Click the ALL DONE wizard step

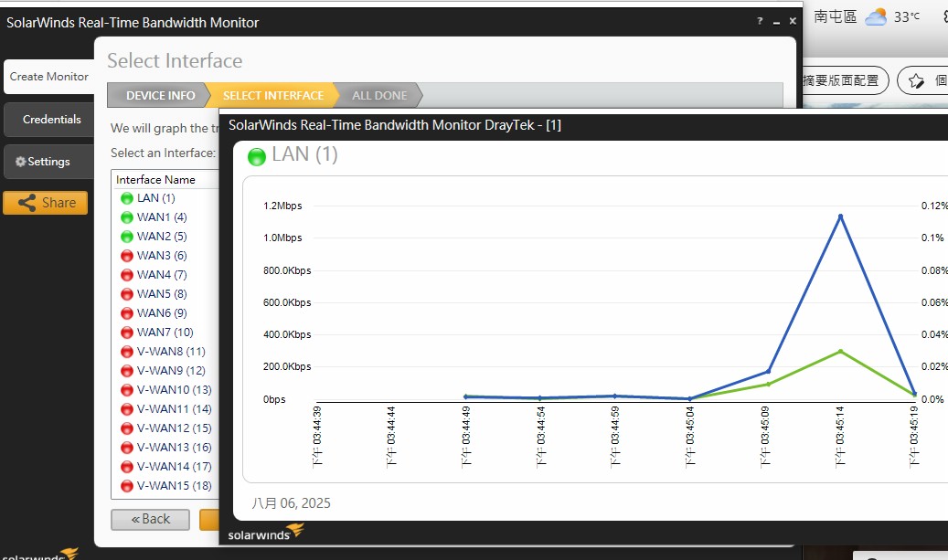pos(379,95)
